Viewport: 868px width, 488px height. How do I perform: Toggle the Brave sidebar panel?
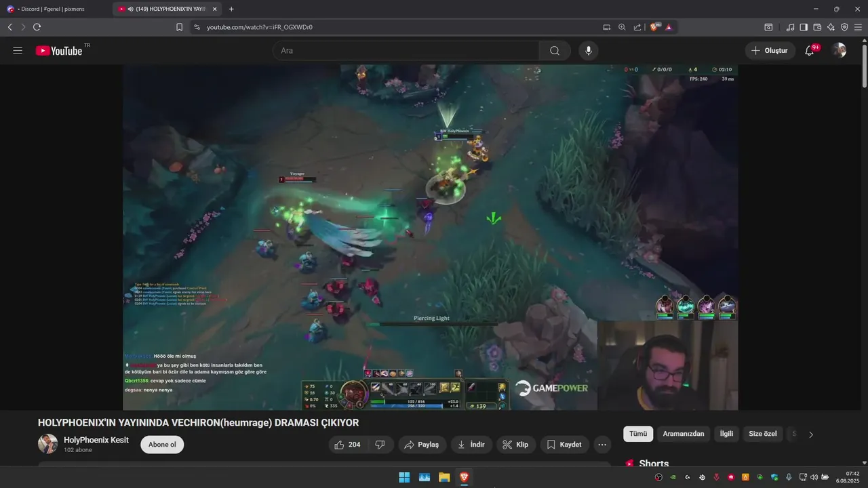(x=804, y=27)
